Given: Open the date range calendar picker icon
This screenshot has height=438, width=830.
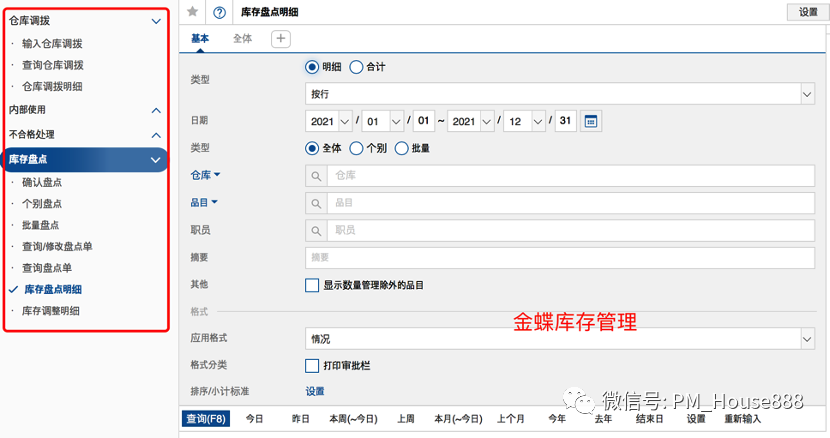Looking at the screenshot, I should tap(591, 121).
